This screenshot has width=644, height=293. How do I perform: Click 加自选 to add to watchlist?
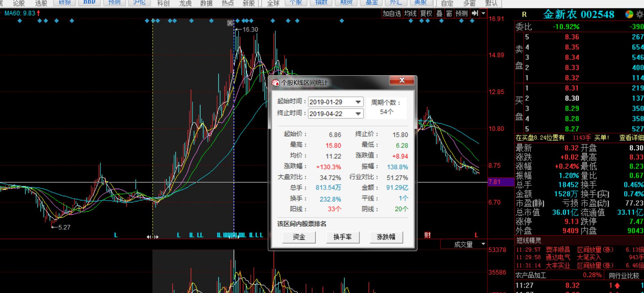(392, 13)
